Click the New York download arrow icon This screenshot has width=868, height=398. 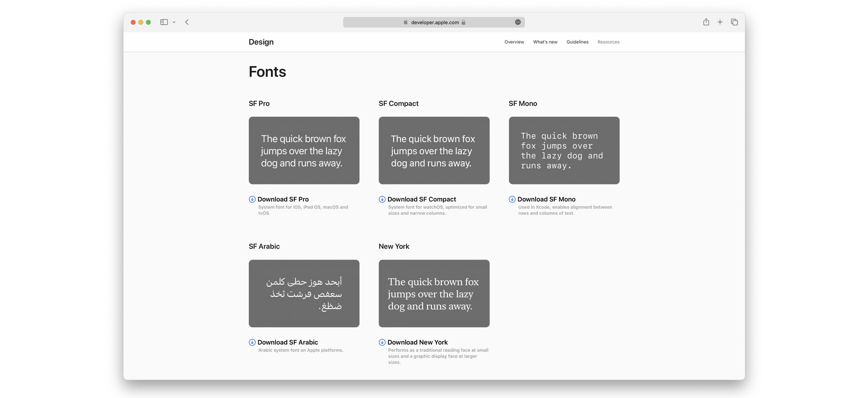pos(382,342)
